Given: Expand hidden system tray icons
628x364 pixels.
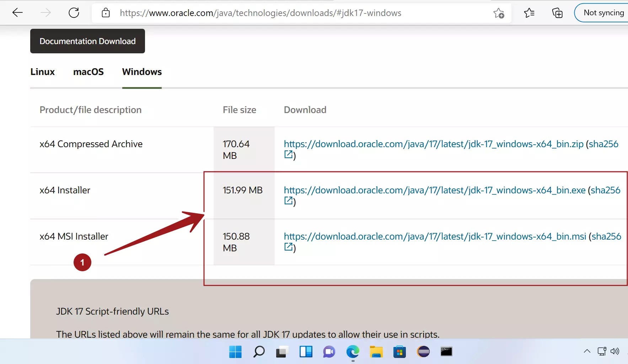Looking at the screenshot, I should tap(586, 351).
